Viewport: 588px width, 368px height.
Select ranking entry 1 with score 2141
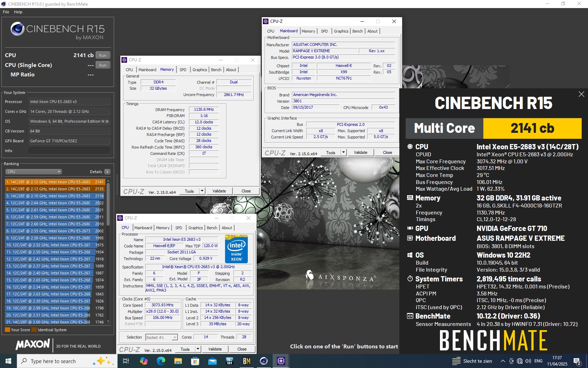click(x=55, y=182)
